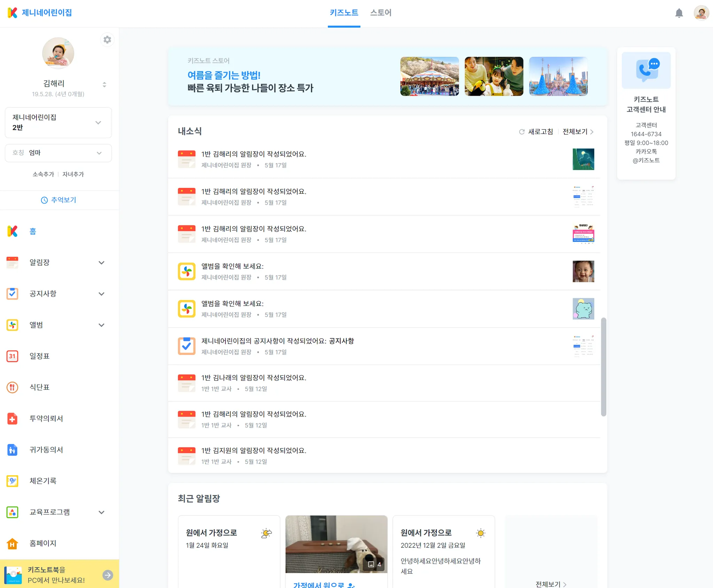This screenshot has height=588, width=713.
Task: Expand the 교육프로그램 sidebar submenu
Action: pos(101,512)
